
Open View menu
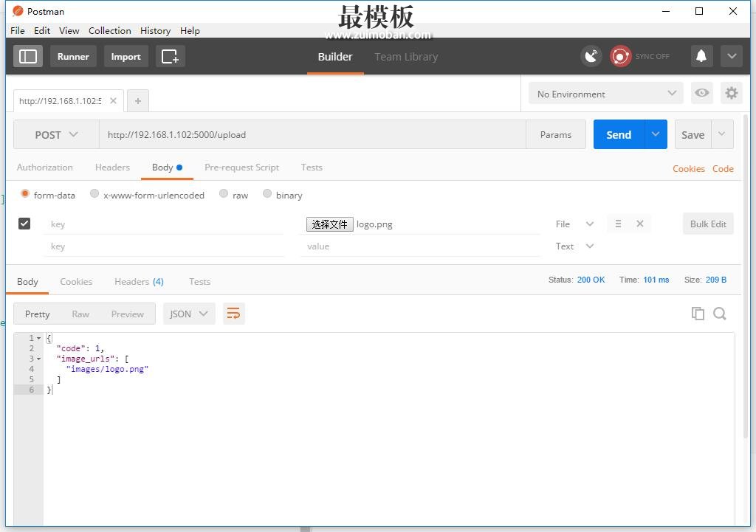click(x=69, y=30)
